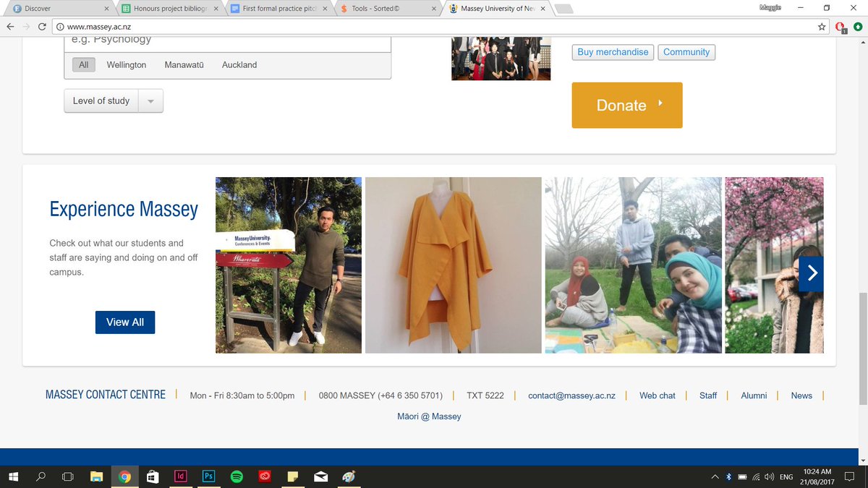Select the Wellington campus filter

tap(127, 65)
